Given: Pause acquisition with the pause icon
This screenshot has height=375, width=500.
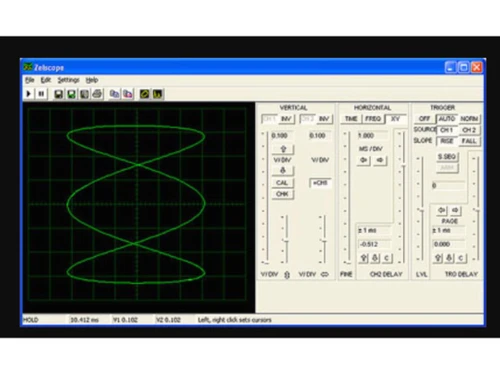Looking at the screenshot, I should pyautogui.click(x=41, y=94).
